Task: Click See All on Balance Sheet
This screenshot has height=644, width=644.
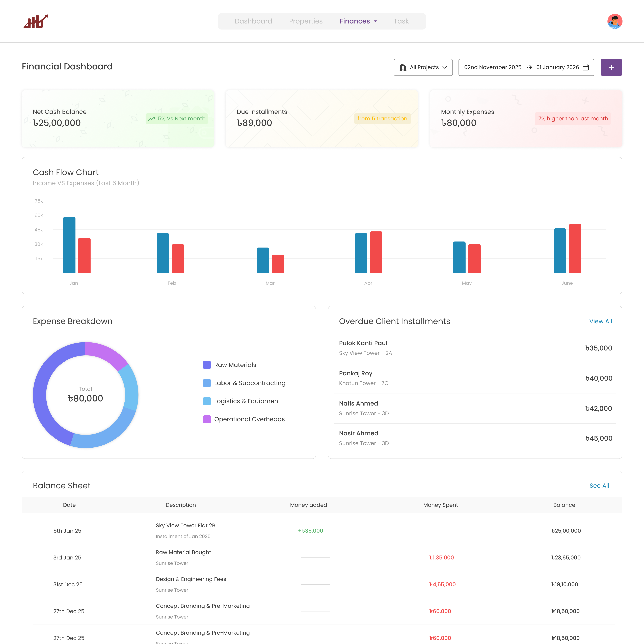Action: (599, 486)
